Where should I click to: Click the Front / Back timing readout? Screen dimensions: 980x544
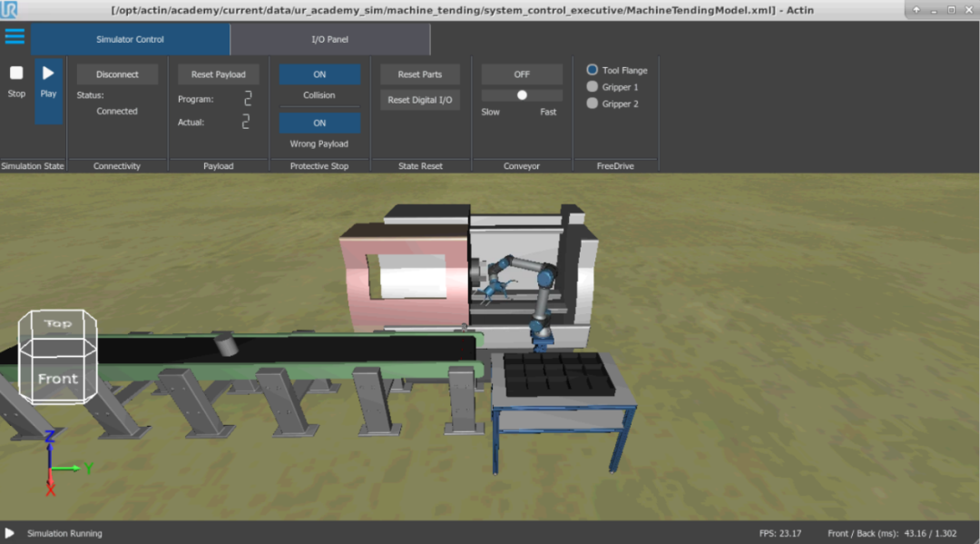pyautogui.click(x=892, y=533)
